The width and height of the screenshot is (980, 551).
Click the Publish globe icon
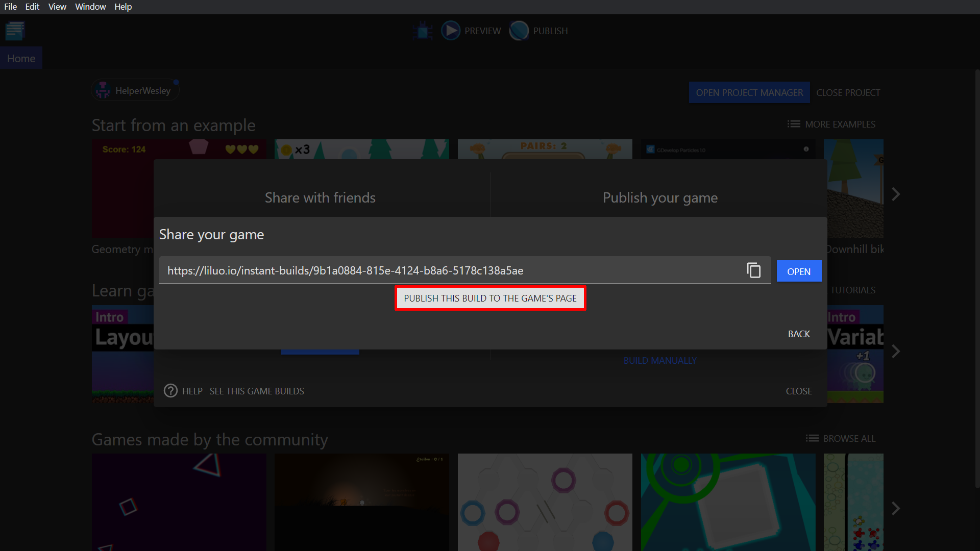pos(519,30)
